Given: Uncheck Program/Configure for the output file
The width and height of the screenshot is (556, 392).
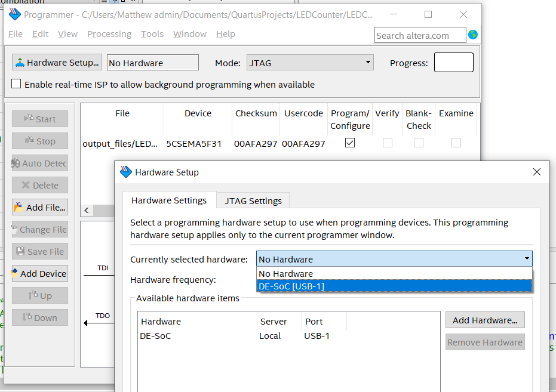Looking at the screenshot, I should (x=349, y=143).
